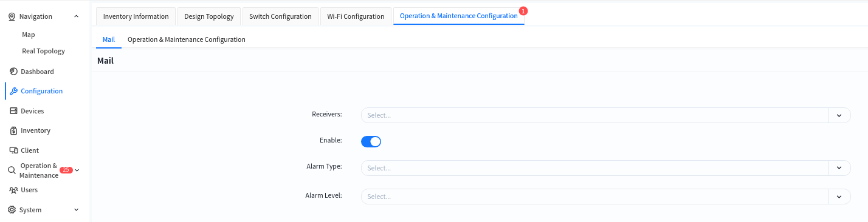Expand the System menu chevron
868x222 pixels.
pos(76,210)
